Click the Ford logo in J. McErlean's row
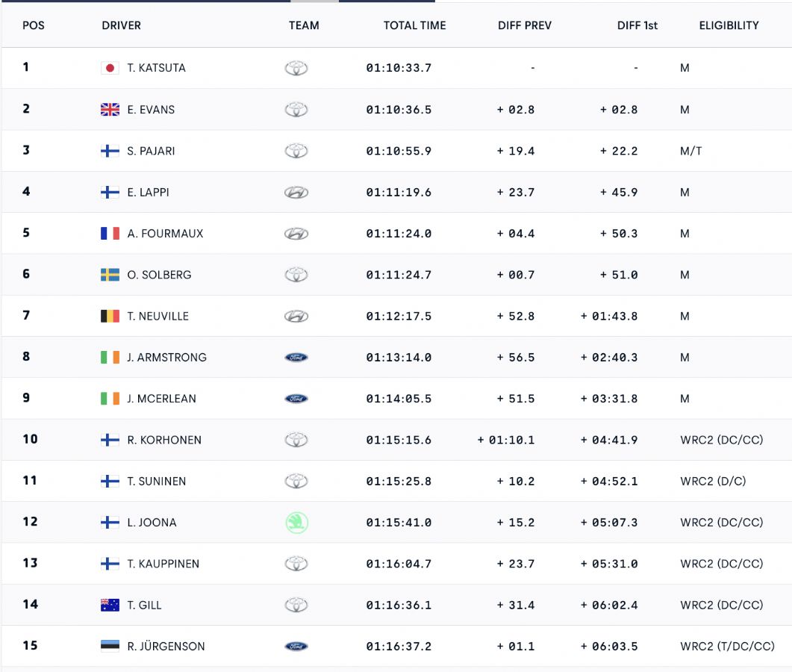This screenshot has height=672, width=792. coord(296,399)
